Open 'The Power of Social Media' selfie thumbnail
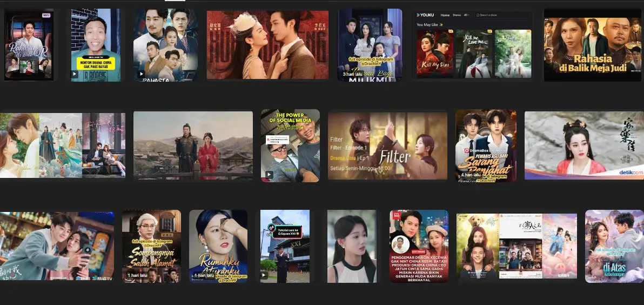Viewport: 644px width, 305px height. tap(290, 145)
